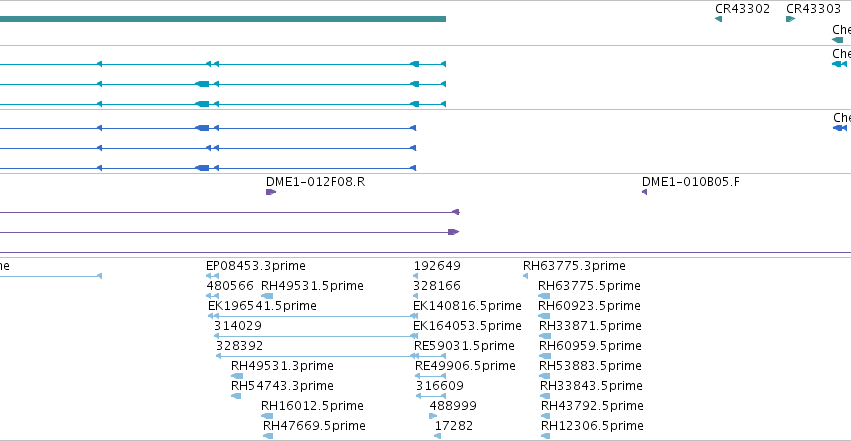Click the RH54743.3prime feature glyph
851x441 pixels.
[236, 396]
